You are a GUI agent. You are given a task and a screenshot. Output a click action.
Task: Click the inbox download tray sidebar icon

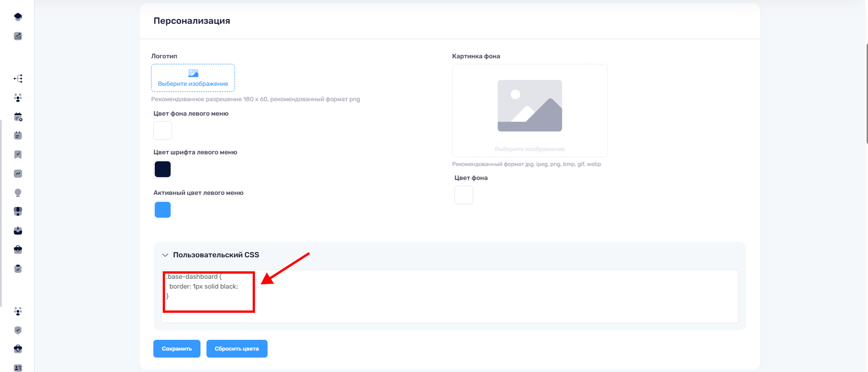coord(18,231)
